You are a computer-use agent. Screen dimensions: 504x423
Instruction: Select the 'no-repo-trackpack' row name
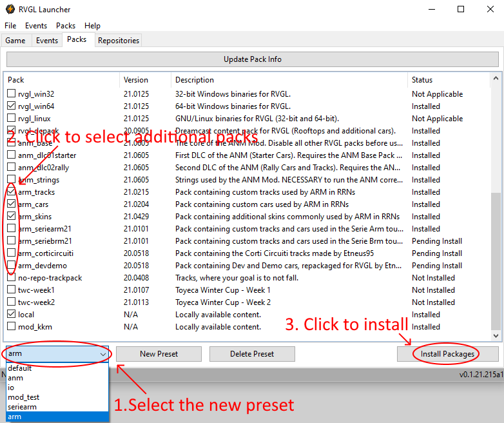click(x=50, y=278)
